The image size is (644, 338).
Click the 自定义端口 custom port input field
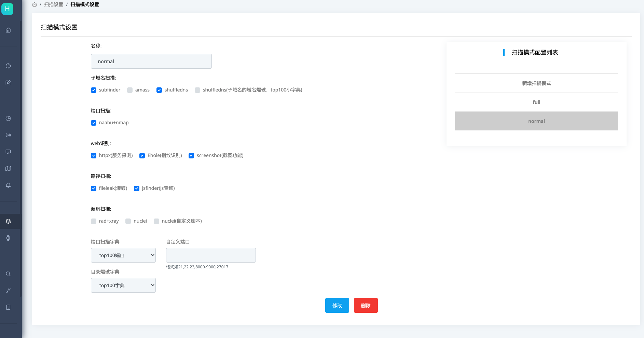tap(211, 255)
